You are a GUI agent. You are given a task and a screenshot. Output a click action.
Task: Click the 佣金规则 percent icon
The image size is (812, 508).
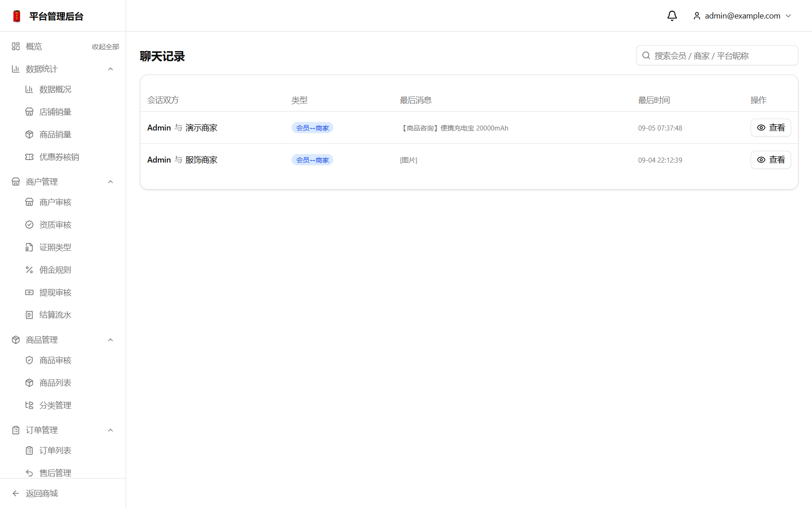pyautogui.click(x=29, y=270)
